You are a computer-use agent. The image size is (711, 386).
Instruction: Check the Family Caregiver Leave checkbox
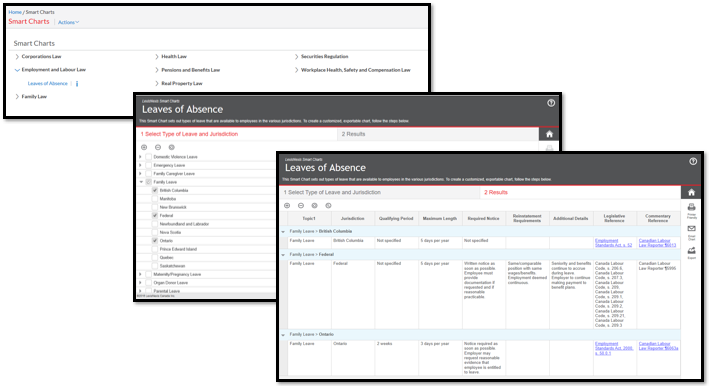click(x=148, y=174)
